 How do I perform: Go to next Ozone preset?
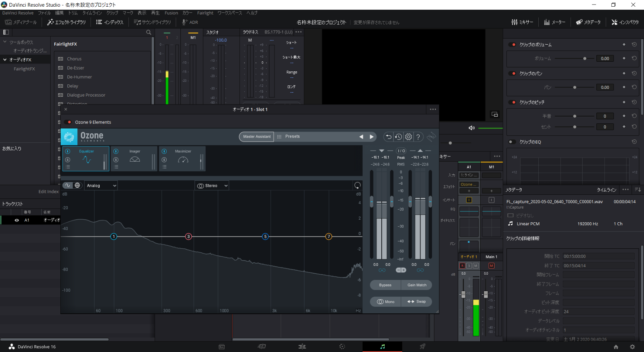(x=371, y=137)
